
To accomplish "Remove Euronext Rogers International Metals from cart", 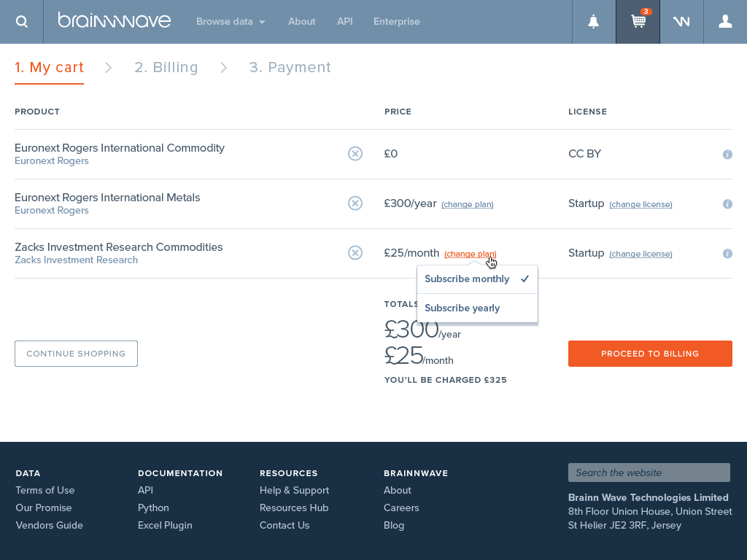I will tap(355, 203).
